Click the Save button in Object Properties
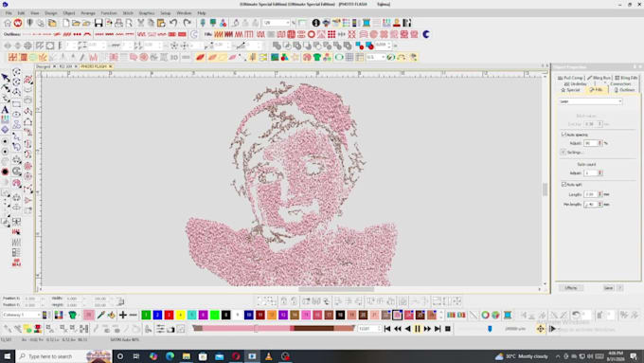 (608, 288)
